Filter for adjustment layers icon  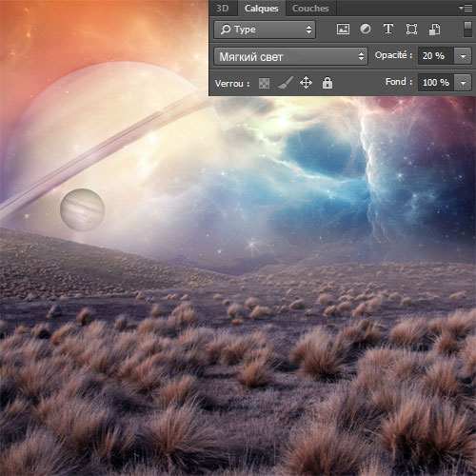(x=366, y=29)
